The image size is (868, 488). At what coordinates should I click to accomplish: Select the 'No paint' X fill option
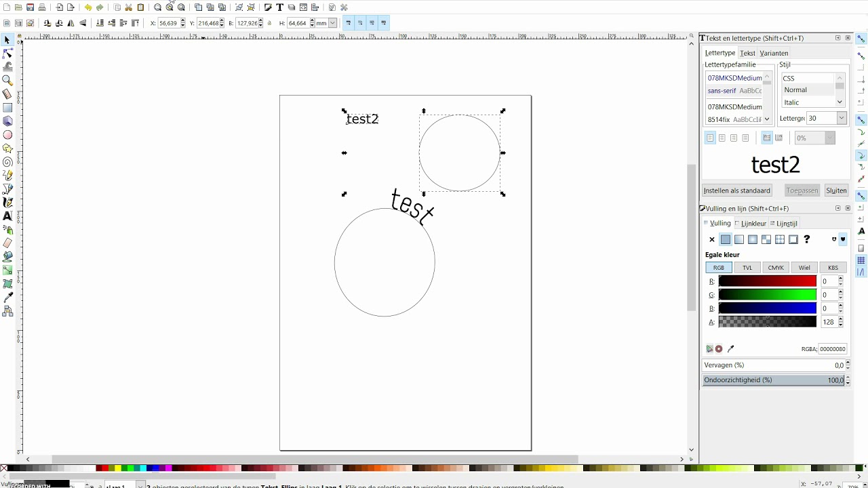pyautogui.click(x=712, y=239)
